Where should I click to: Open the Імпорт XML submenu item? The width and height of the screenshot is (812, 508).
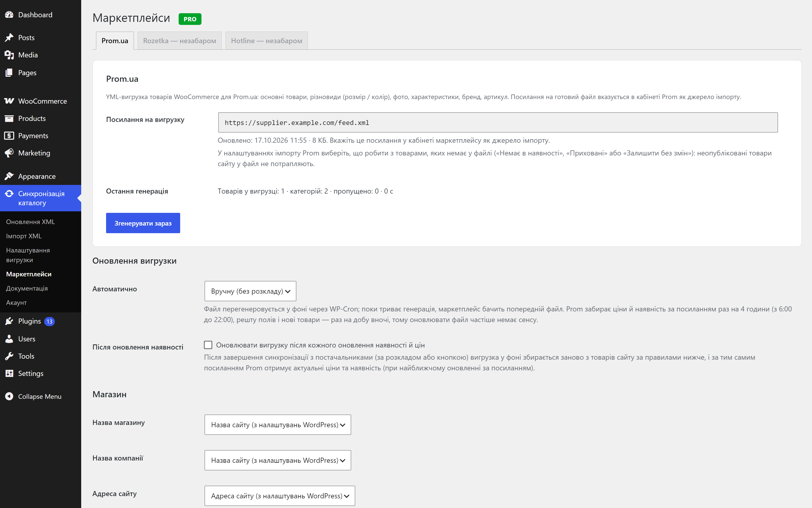click(x=24, y=236)
